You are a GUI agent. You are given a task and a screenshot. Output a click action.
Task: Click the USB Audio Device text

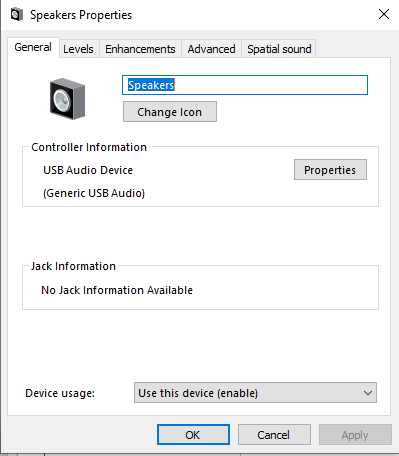(88, 170)
